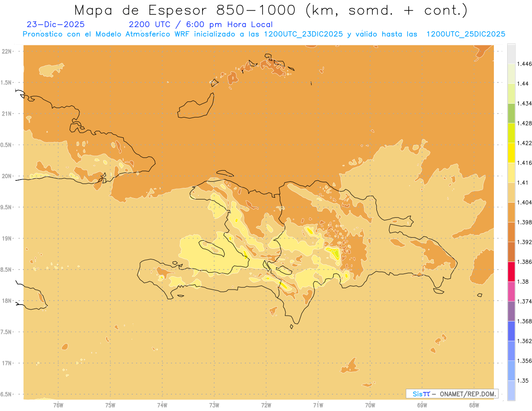Click the '74W' longitude label
The image size is (532, 411).
(x=162, y=405)
